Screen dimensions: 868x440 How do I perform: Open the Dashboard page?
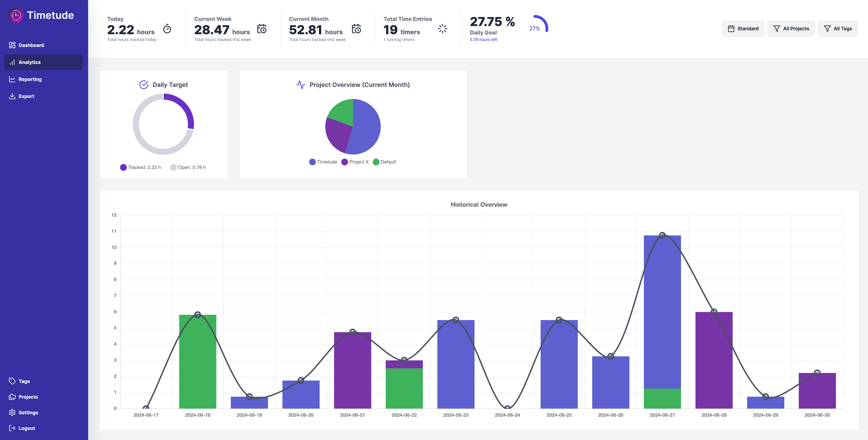[x=43, y=45]
